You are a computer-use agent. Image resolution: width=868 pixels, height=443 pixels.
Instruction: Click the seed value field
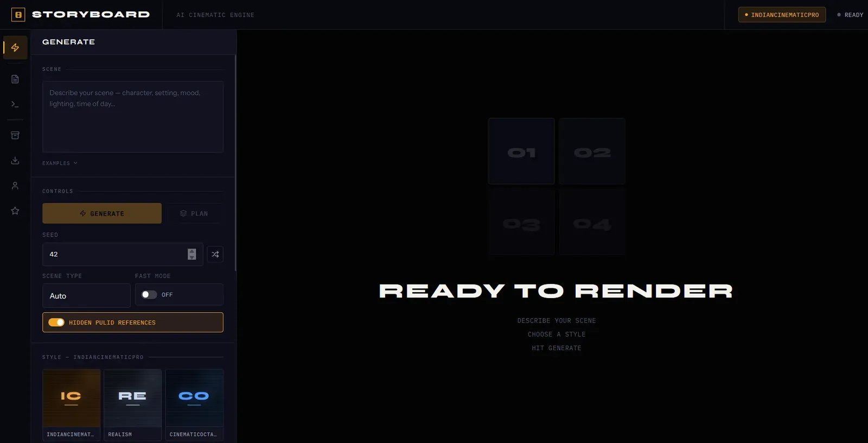tap(123, 254)
